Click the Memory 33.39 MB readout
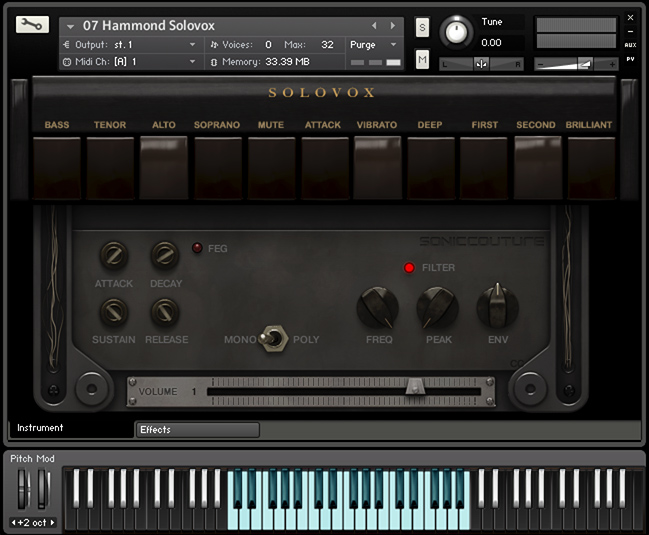 [x=287, y=62]
